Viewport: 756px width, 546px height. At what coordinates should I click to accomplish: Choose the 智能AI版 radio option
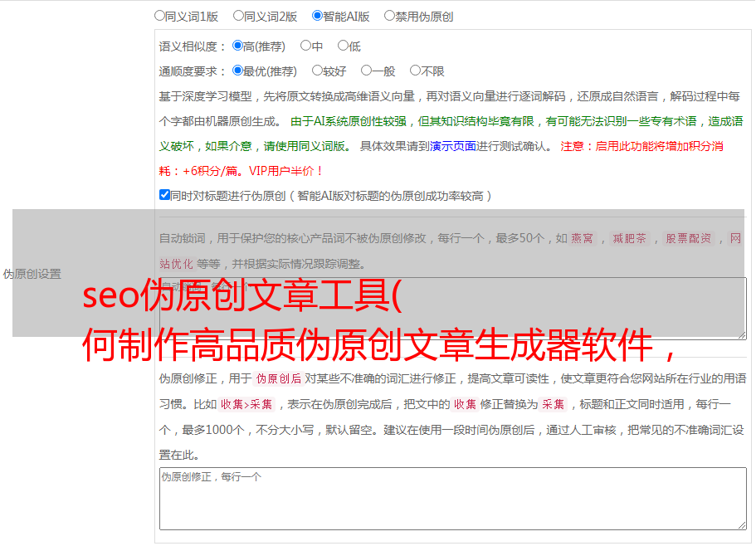(x=317, y=16)
